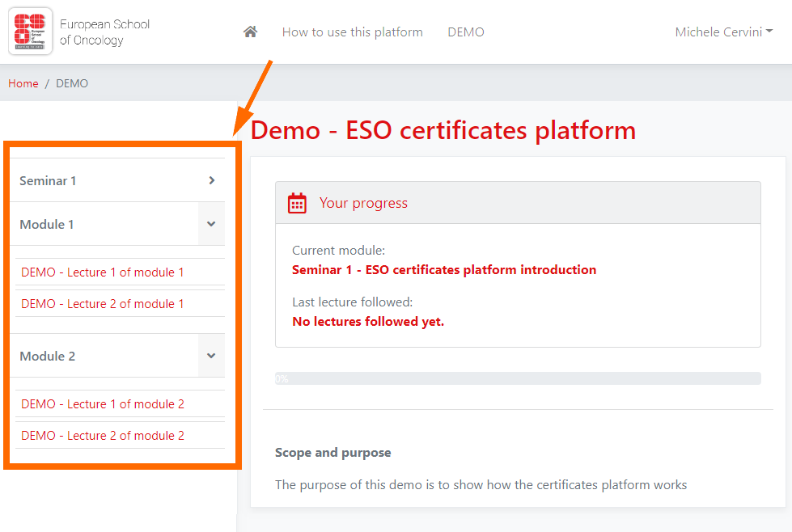792x532 pixels.
Task: Open DEMO - Lecture 1 of module 1
Action: [103, 272]
